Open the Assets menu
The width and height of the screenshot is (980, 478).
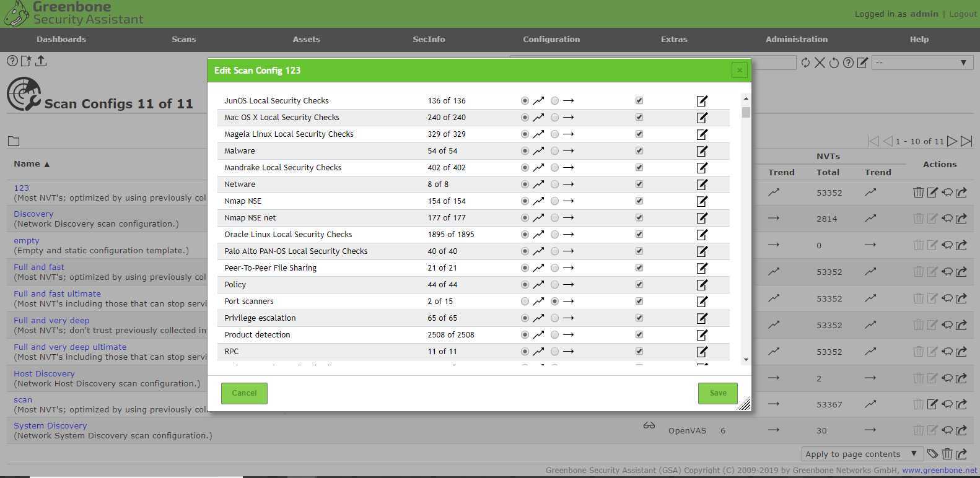pos(307,39)
